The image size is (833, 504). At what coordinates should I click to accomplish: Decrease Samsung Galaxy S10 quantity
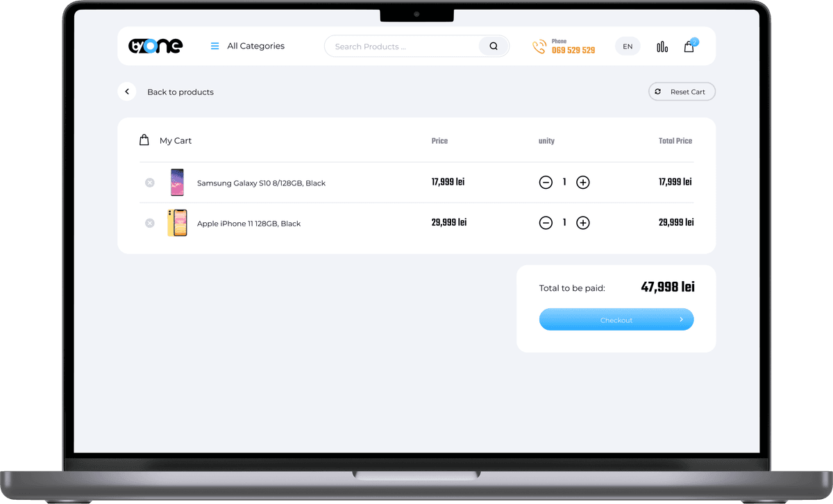coord(546,183)
